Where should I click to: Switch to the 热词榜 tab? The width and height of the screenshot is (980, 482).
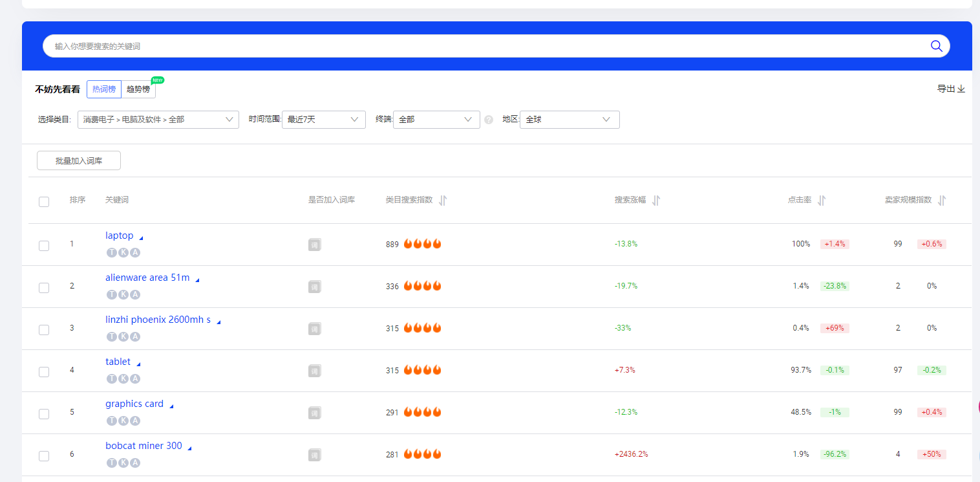[x=104, y=89]
